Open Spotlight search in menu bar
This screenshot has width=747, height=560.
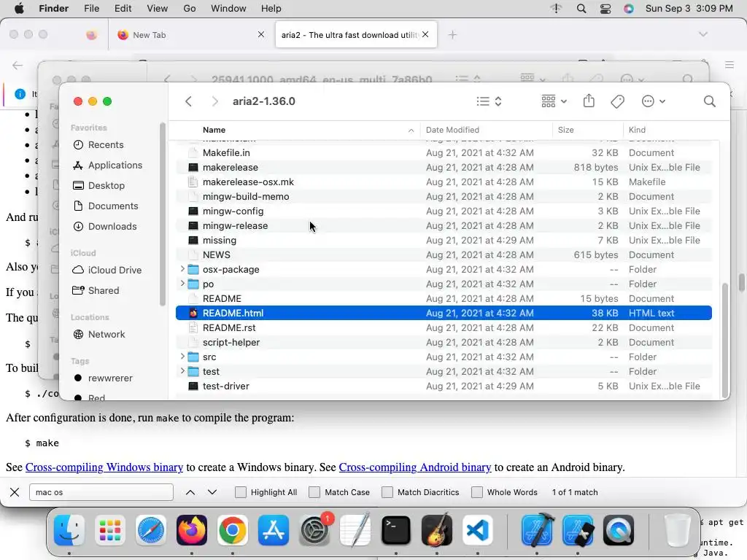pos(581,9)
